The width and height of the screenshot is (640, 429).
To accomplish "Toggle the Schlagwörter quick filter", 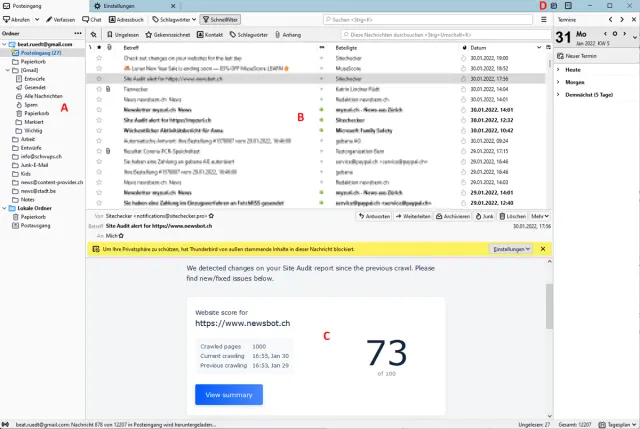I will pyautogui.click(x=249, y=35).
